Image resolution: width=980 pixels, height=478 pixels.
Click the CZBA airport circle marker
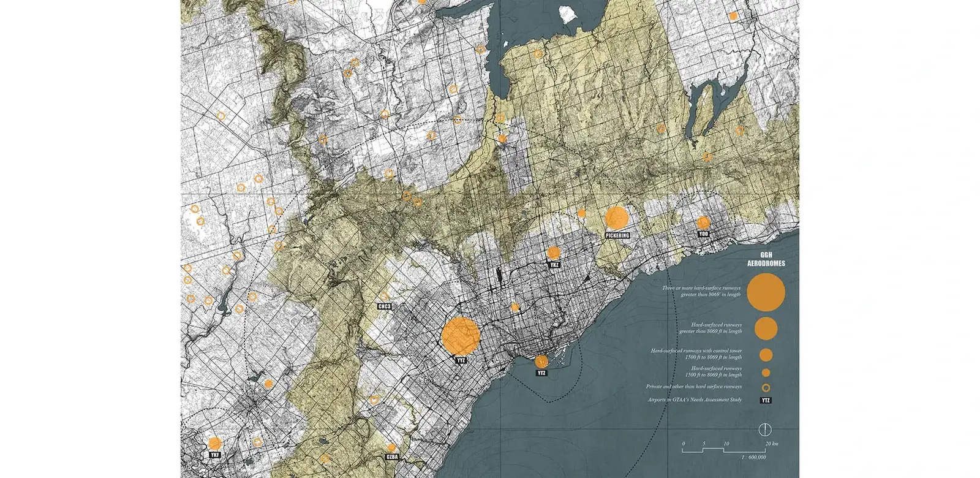[391, 448]
